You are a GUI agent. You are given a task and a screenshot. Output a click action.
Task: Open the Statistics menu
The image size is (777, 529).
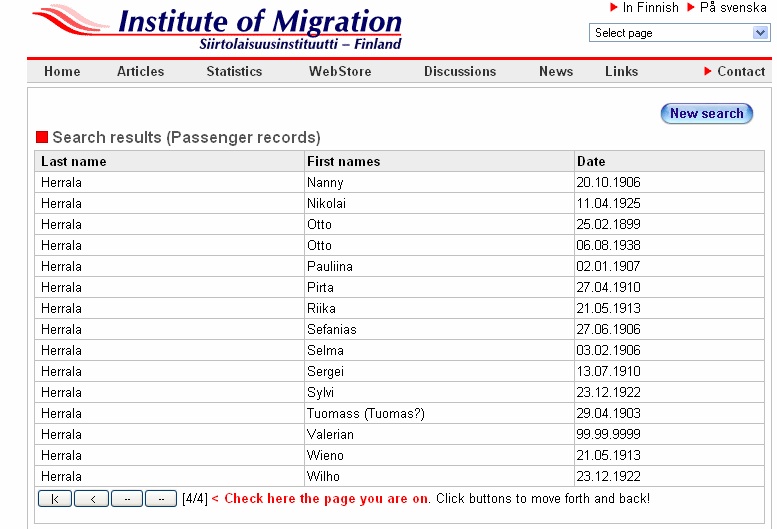coord(234,72)
